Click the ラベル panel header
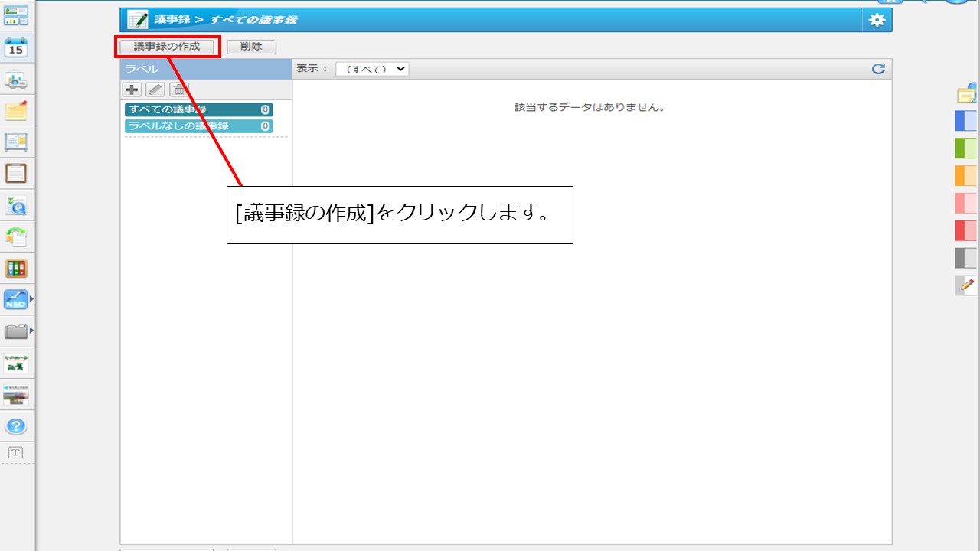 tap(206, 69)
